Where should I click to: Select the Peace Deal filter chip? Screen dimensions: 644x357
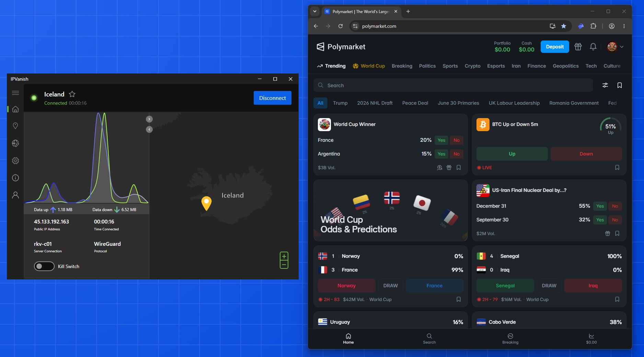click(415, 103)
